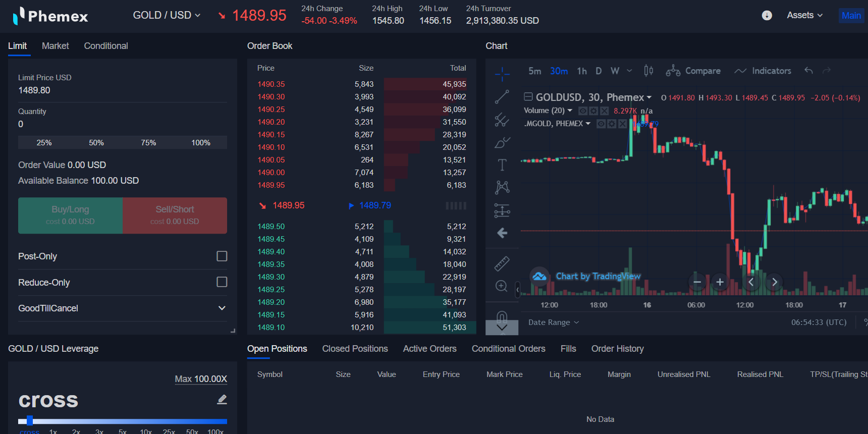
Task: Click the Main network button
Action: [851, 16]
